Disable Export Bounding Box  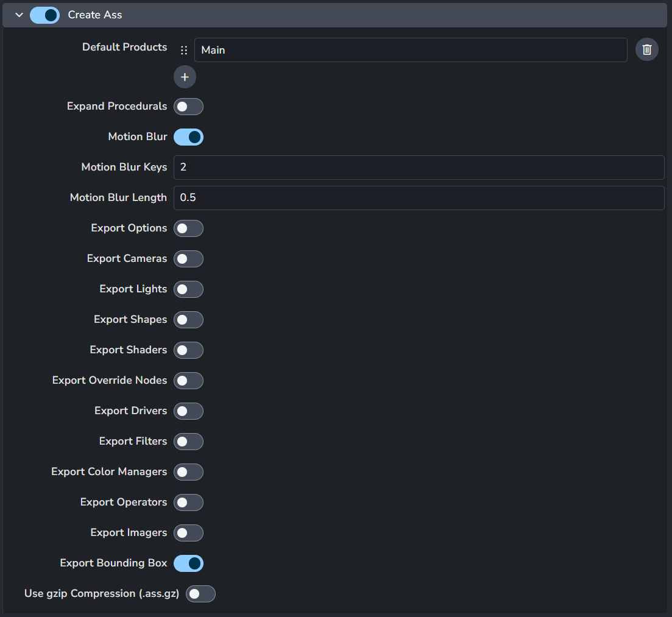click(188, 563)
